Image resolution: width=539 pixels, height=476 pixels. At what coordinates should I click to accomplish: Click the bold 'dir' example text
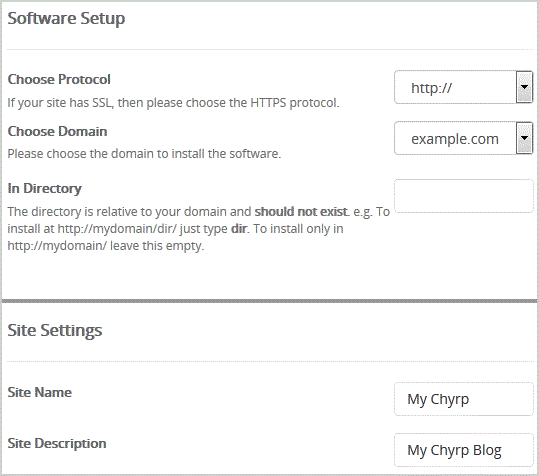click(x=239, y=229)
